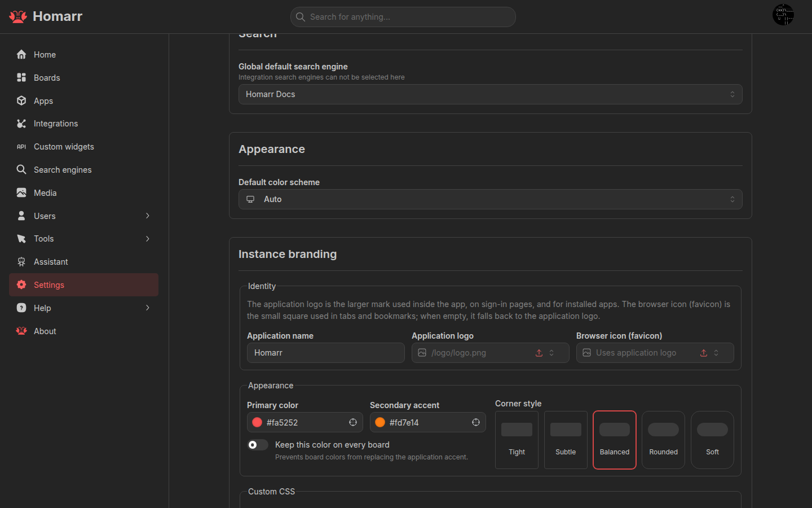Open Browser icon selector arrows
Screen dimensions: 812x508
716,353
